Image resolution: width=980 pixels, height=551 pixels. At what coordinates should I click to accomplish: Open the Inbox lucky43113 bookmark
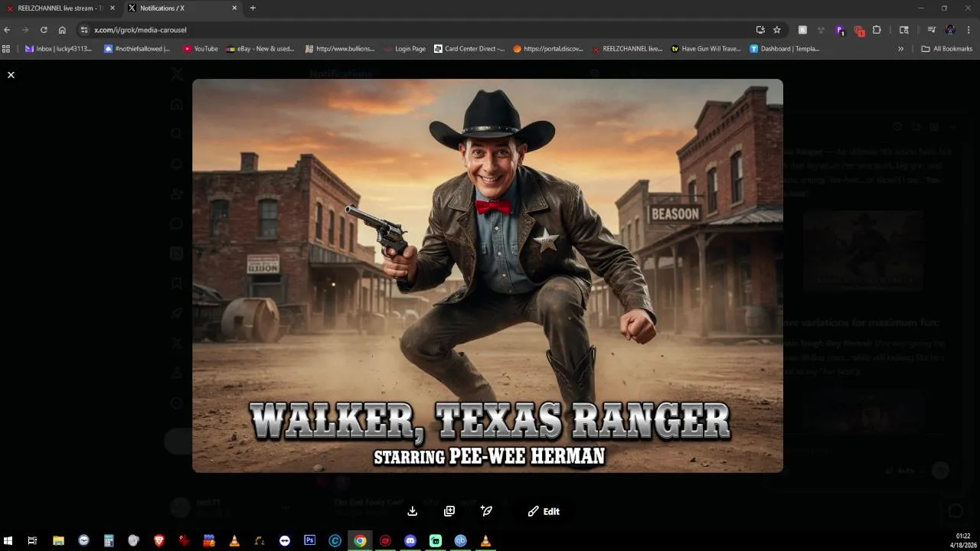tap(58, 48)
